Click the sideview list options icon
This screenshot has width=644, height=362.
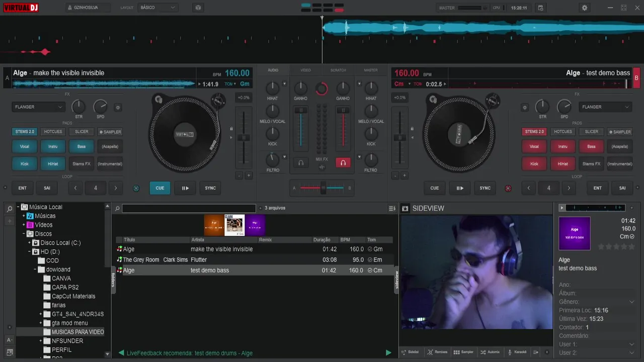536,352
